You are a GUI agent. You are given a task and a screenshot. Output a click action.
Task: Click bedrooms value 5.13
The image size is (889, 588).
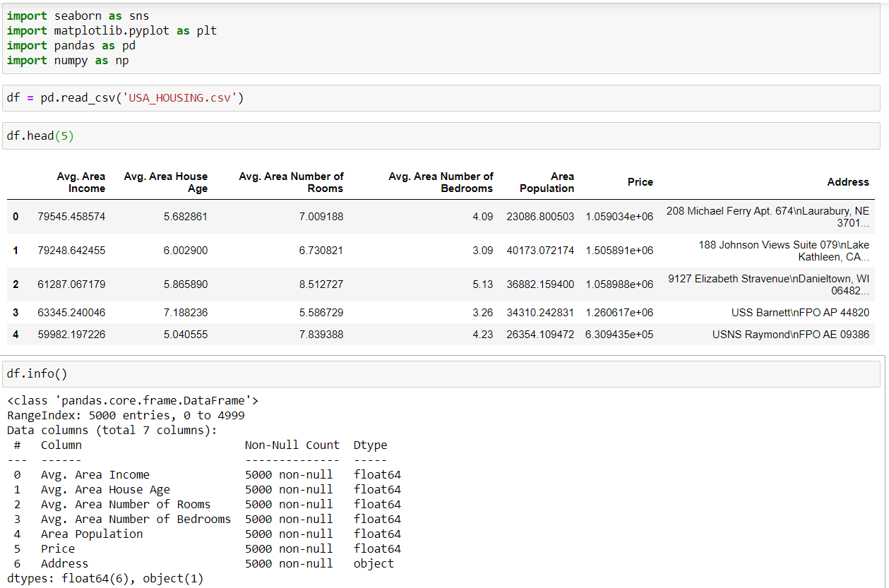click(483, 284)
